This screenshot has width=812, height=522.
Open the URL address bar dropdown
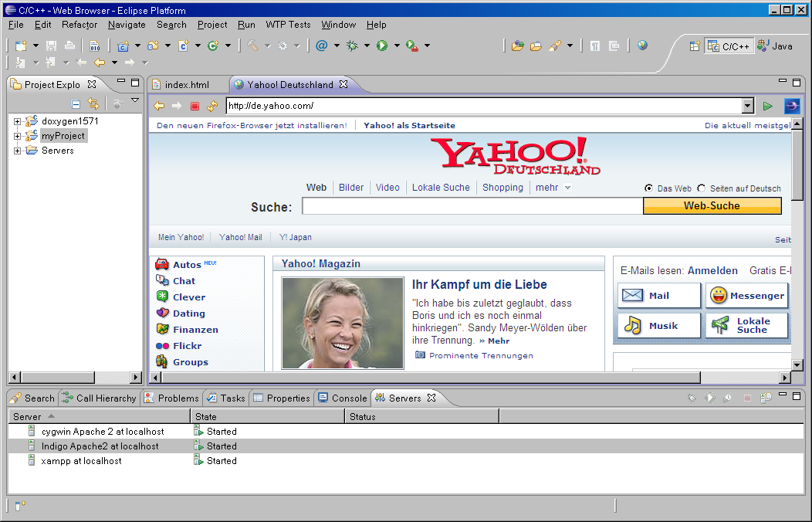(x=747, y=106)
